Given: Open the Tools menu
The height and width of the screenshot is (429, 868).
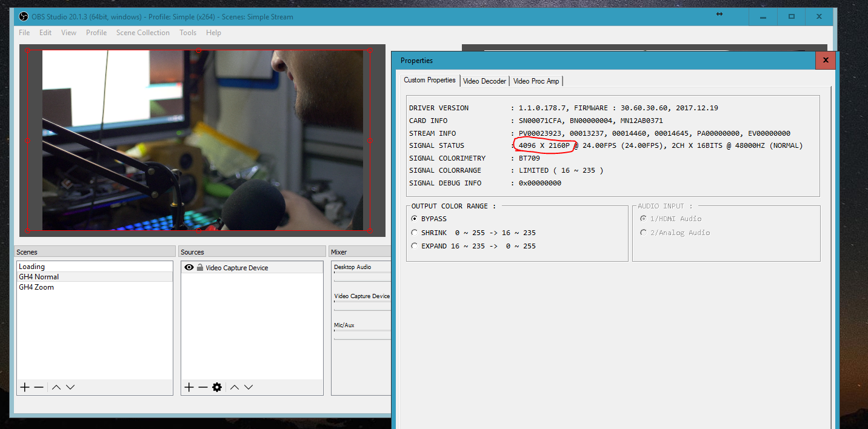Looking at the screenshot, I should 188,33.
